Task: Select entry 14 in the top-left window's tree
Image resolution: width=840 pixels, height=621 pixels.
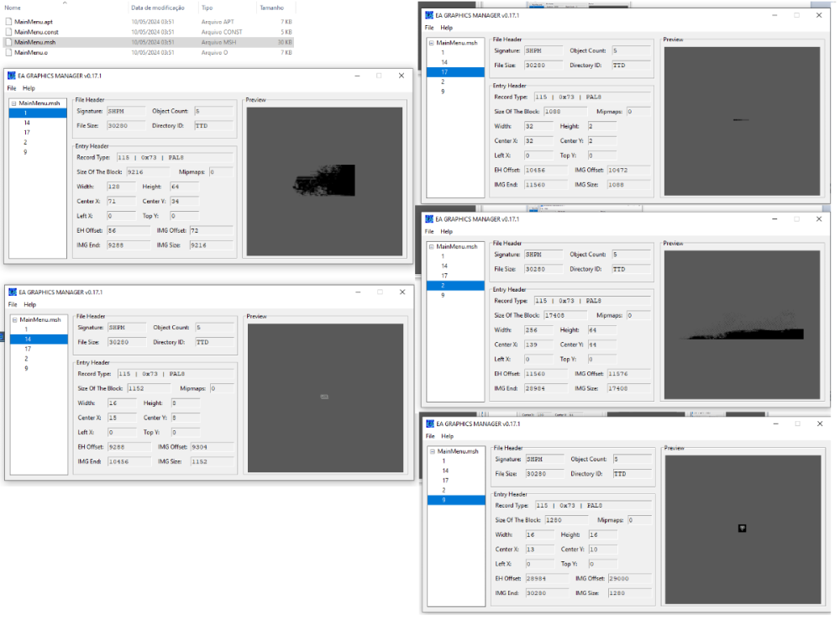Action: [27, 123]
